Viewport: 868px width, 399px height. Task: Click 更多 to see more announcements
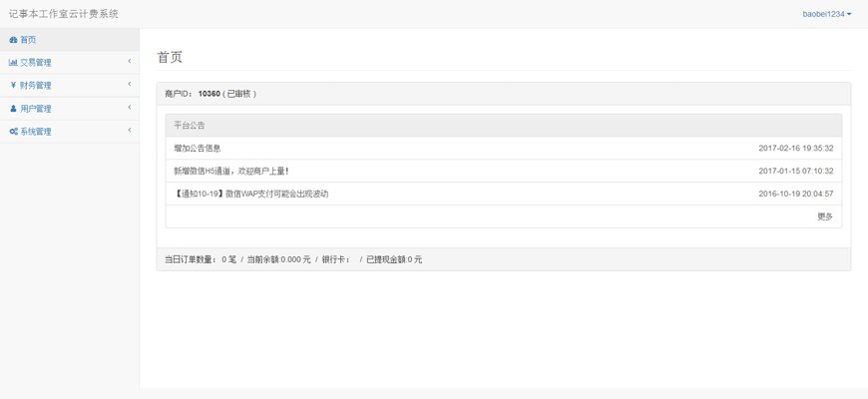[x=825, y=216]
